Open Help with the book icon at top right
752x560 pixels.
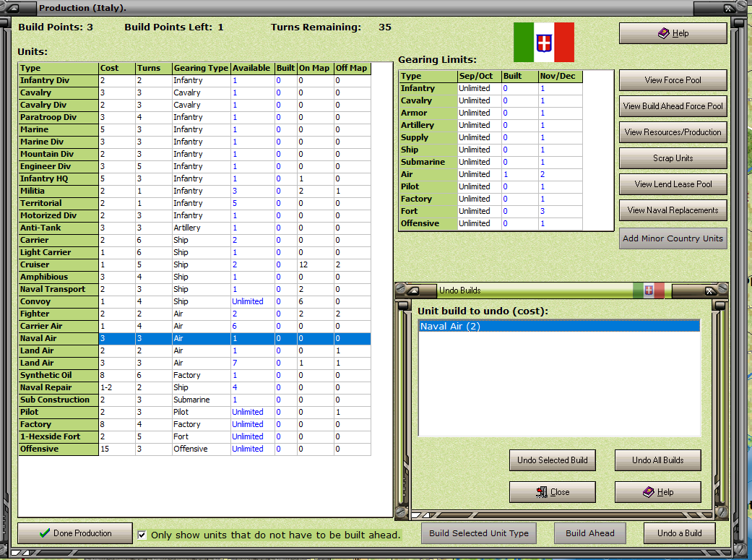(x=673, y=33)
